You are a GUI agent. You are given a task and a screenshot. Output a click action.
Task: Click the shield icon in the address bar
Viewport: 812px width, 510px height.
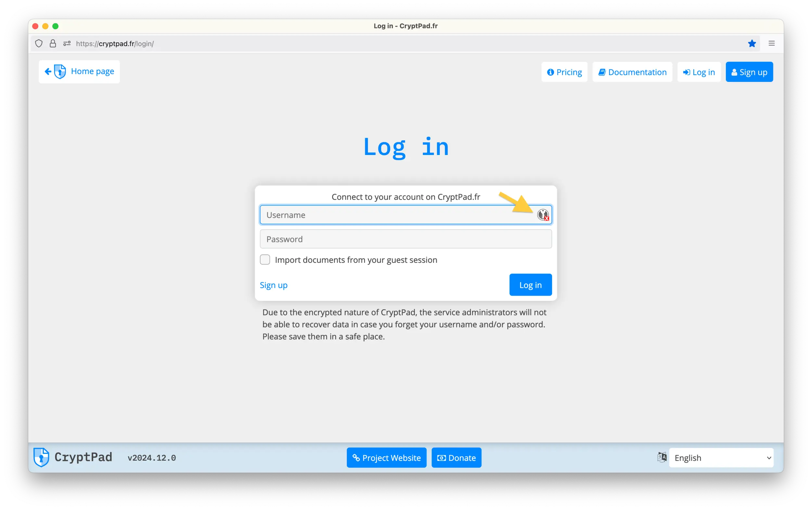pyautogui.click(x=38, y=43)
